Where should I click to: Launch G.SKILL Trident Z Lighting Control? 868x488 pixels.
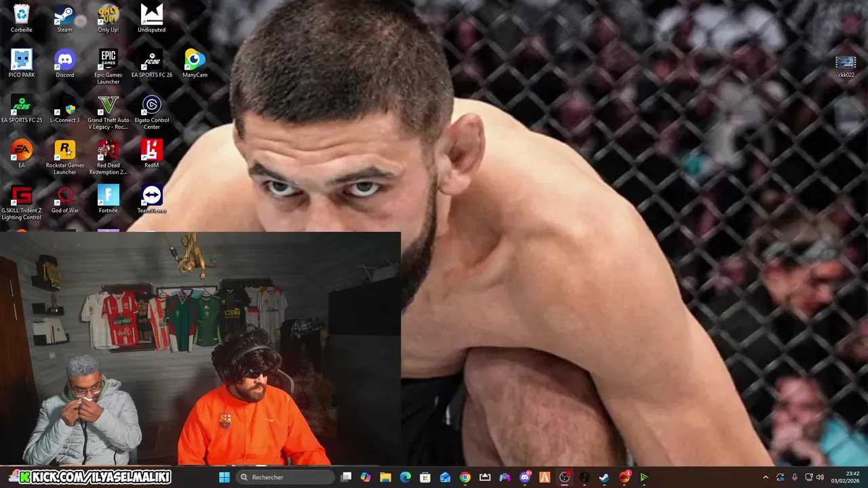pos(21,203)
